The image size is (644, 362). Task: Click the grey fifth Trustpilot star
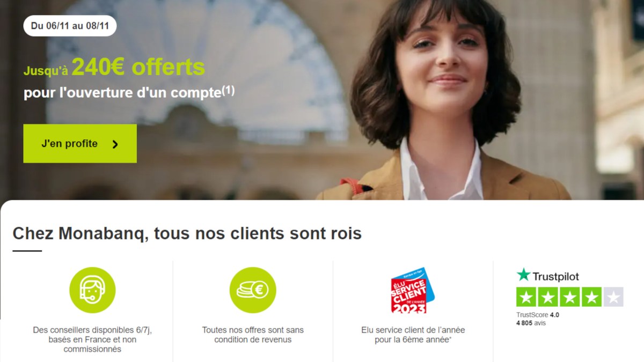tap(613, 297)
